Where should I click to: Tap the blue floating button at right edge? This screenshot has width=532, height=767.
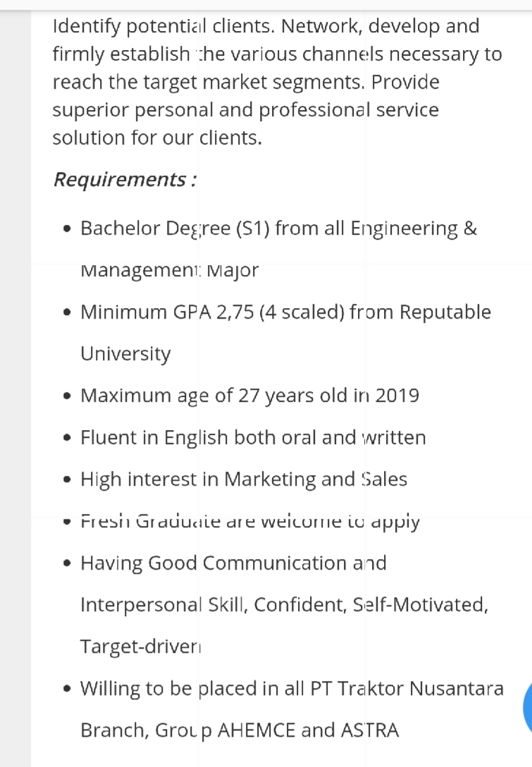pos(527,706)
